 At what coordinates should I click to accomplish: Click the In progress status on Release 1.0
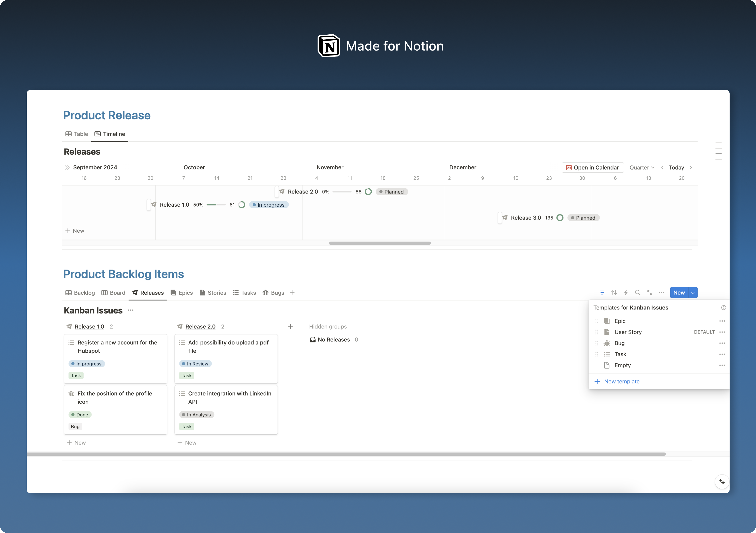(269, 205)
